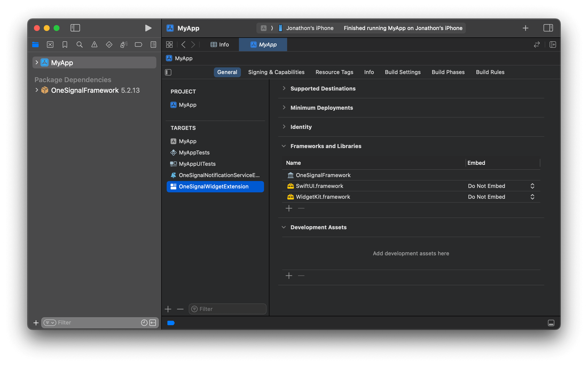Add a new target with the plus button
This screenshot has height=366, width=588.
pos(168,309)
